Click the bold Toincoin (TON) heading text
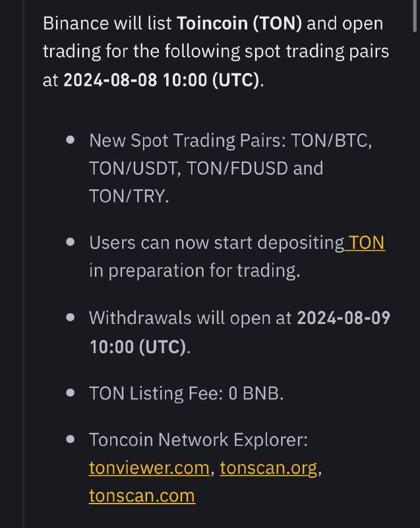 [x=239, y=24]
